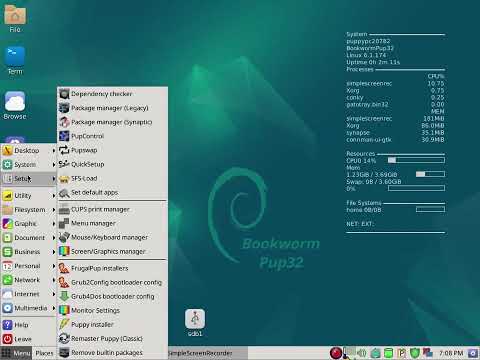Viewport: 480px width, 360px height.
Task: Open Help from the main menu
Action: coord(29,325)
